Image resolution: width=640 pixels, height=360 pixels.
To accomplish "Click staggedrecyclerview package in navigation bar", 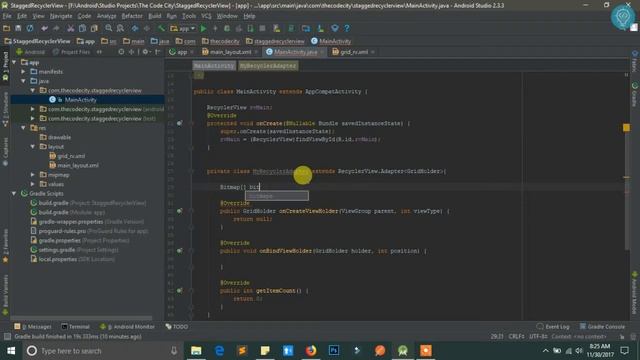I will click(275, 41).
